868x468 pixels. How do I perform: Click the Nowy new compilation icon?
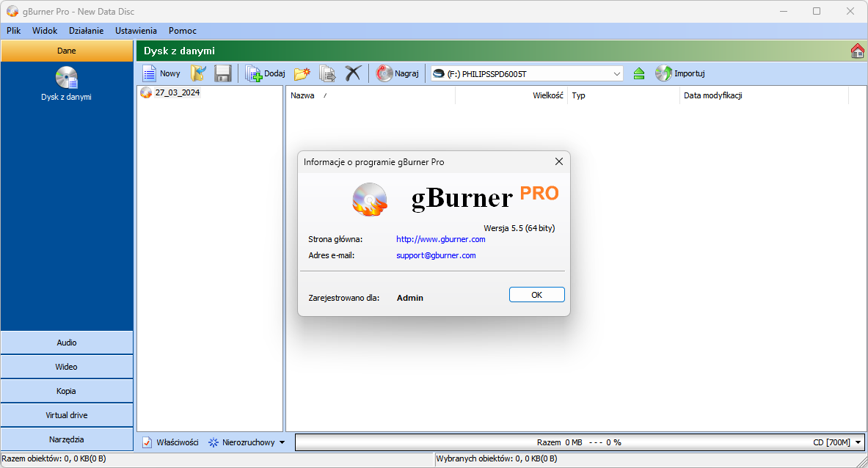tap(150, 73)
